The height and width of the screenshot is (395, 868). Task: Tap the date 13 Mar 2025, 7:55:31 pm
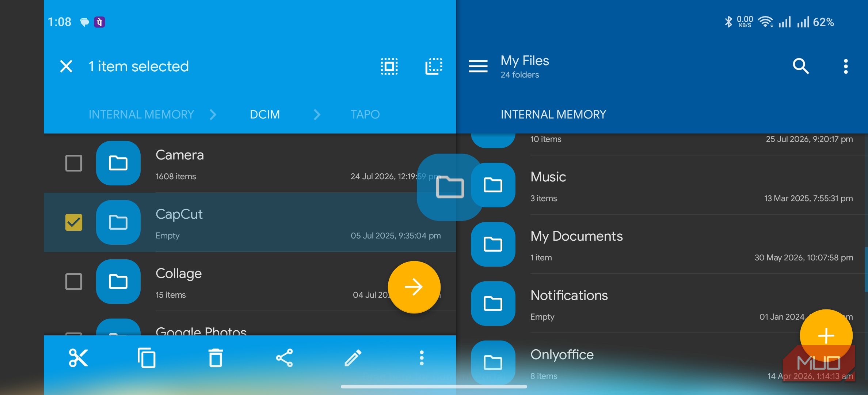808,198
